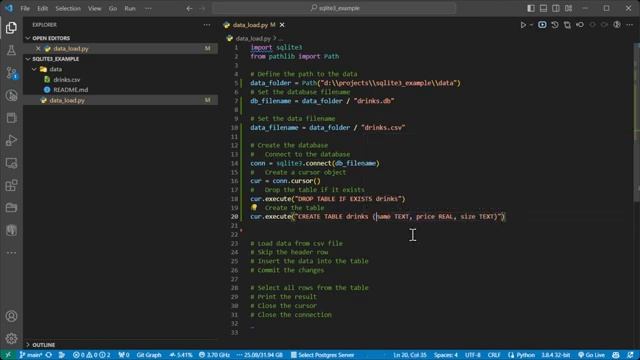
Task: Click the 'drinks.db' string on line 7
Action: (374, 101)
